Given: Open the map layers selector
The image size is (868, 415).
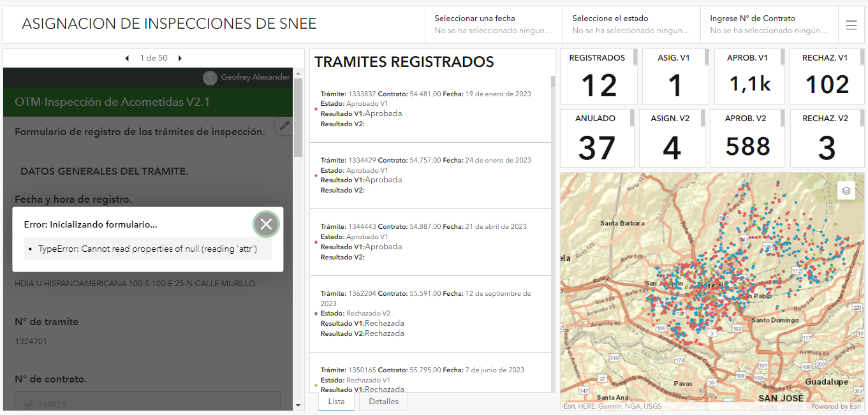Looking at the screenshot, I should [847, 191].
